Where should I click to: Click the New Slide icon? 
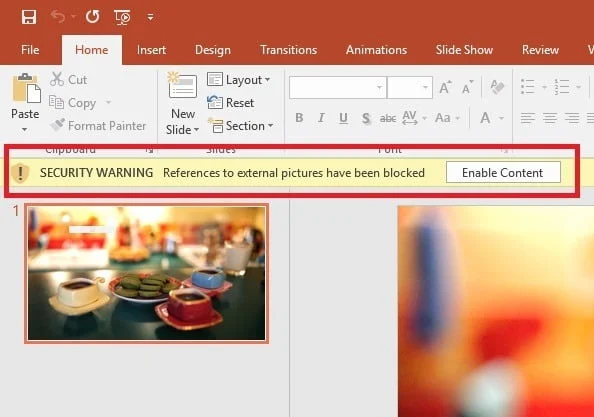(182, 85)
